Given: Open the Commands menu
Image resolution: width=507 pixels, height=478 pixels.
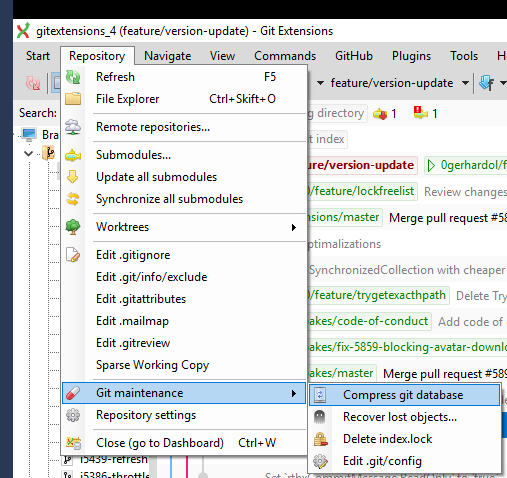Looking at the screenshot, I should [285, 56].
